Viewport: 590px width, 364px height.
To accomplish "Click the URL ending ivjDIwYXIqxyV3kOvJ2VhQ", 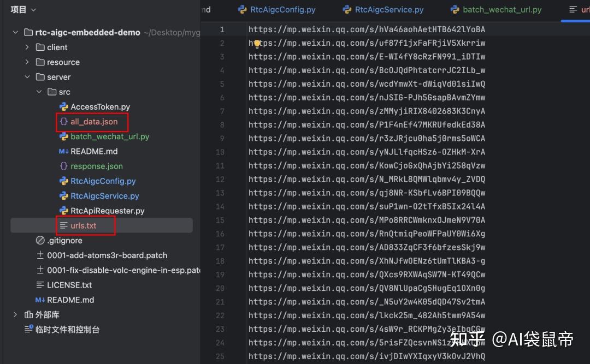I will pyautogui.click(x=367, y=356).
